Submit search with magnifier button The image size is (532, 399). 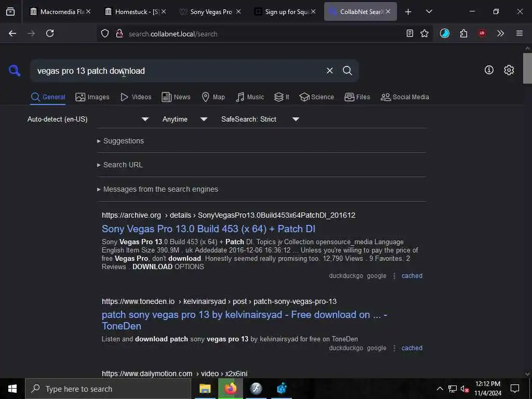coord(347,71)
